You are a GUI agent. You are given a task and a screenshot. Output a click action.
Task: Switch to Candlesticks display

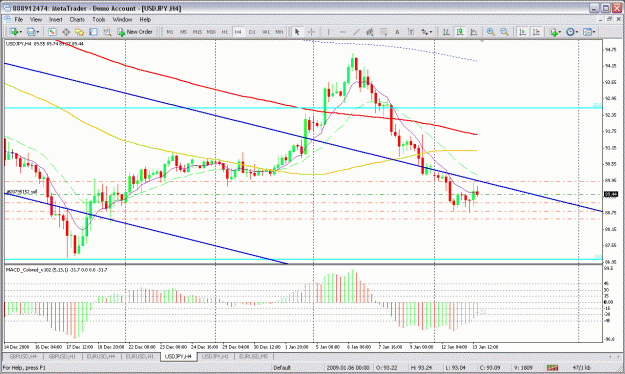tap(460, 32)
